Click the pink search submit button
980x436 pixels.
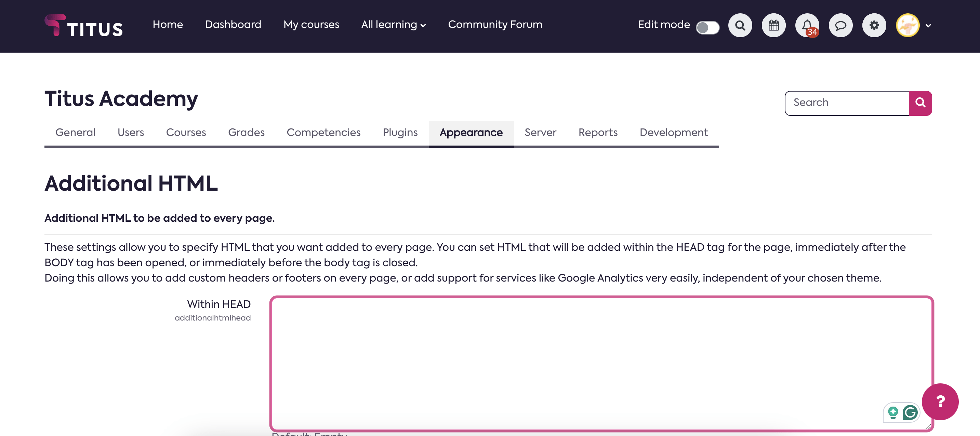pos(920,103)
